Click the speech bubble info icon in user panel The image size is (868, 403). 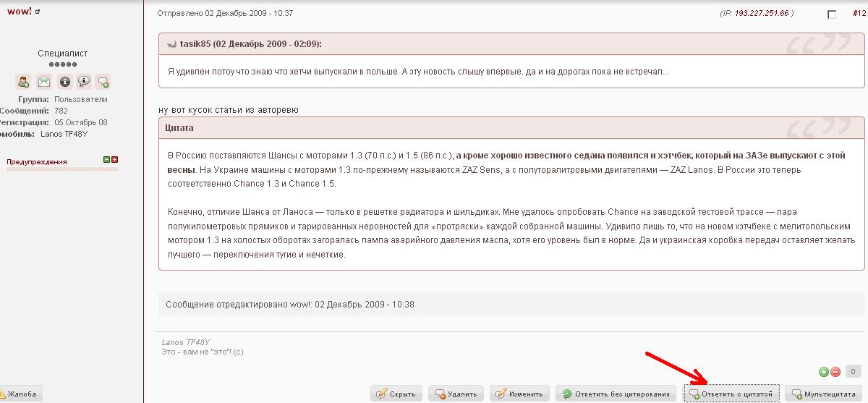click(84, 82)
